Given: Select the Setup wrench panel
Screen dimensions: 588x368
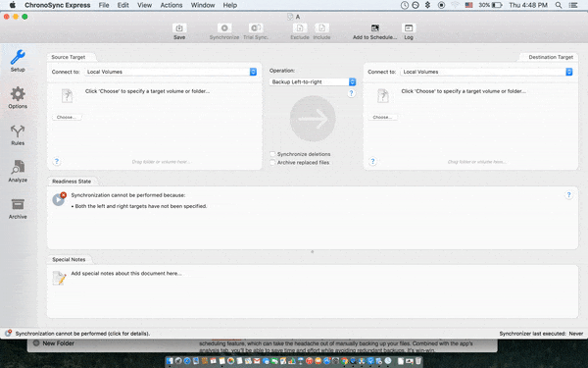Looking at the screenshot, I should 18,61.
